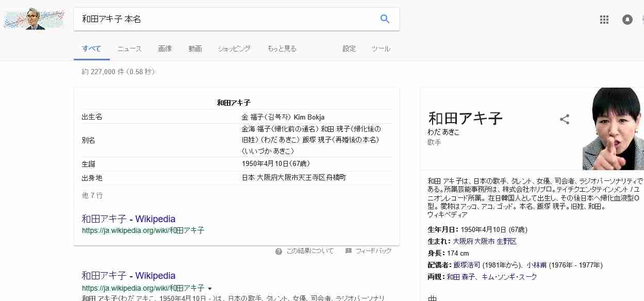
Task: Click the 出身地 row label
Action: 92,178
